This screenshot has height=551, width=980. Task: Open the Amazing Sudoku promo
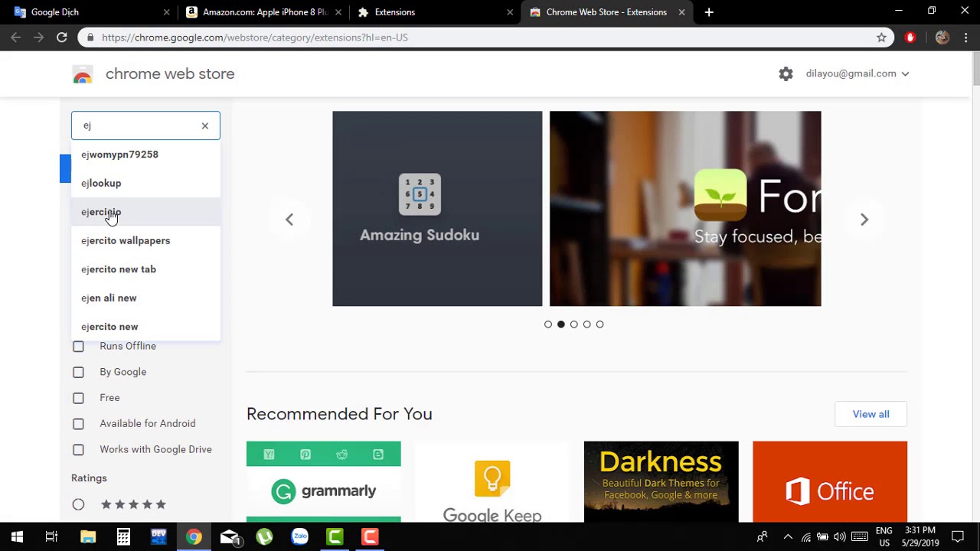click(x=437, y=209)
